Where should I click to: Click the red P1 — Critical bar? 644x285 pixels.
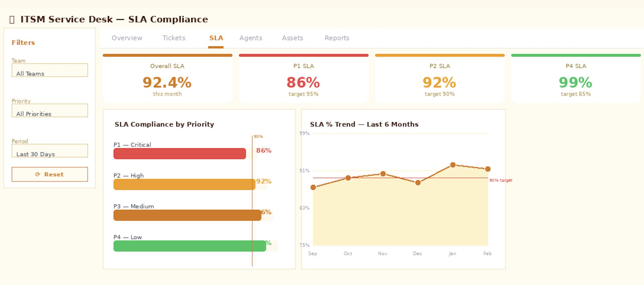(179, 154)
